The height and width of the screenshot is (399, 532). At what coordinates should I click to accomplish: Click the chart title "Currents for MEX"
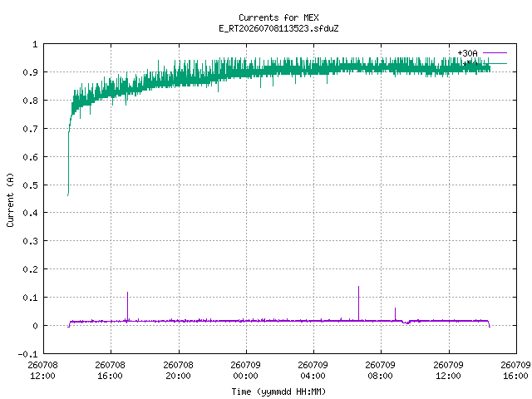click(278, 17)
